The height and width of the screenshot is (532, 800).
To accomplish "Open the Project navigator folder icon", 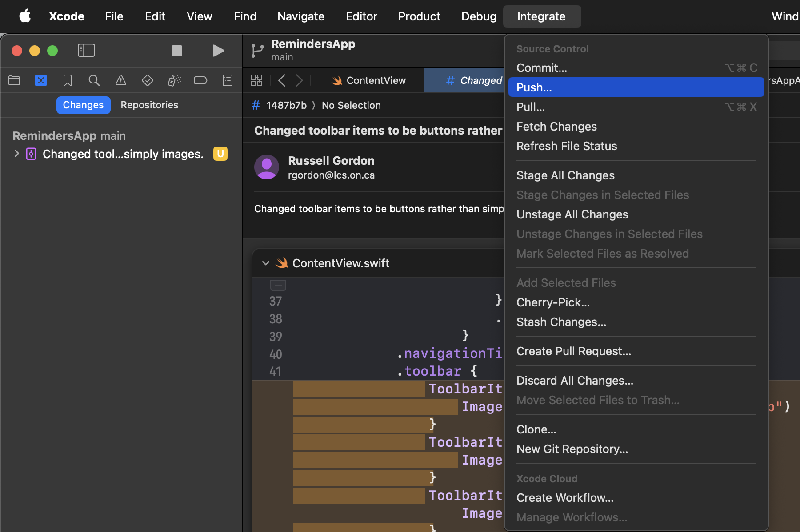I will (x=14, y=80).
